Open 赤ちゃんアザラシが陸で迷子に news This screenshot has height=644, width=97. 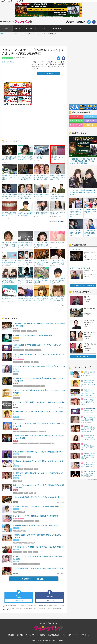[32, 335]
